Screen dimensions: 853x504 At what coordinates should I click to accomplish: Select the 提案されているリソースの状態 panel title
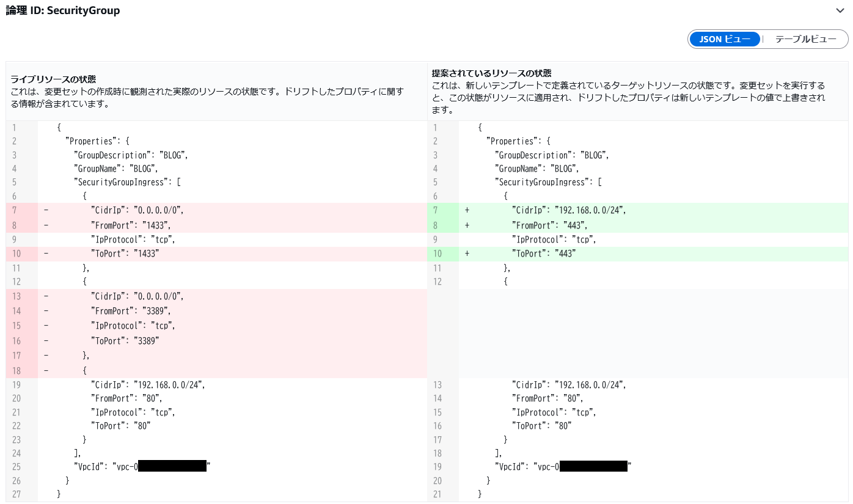pos(491,73)
